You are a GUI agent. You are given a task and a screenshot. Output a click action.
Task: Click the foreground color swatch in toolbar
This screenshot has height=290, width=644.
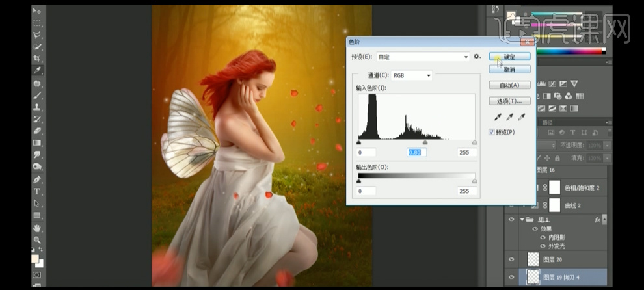35,258
